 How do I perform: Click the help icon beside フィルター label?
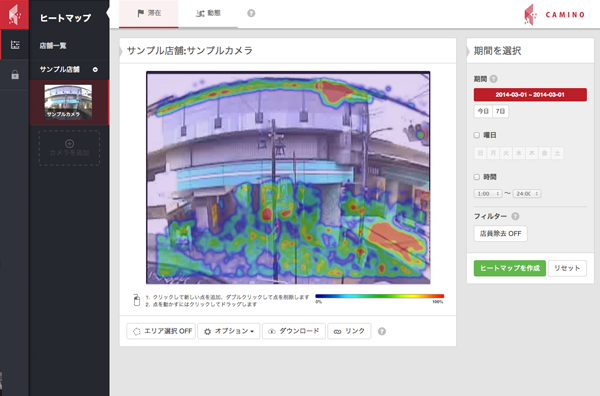click(x=515, y=216)
